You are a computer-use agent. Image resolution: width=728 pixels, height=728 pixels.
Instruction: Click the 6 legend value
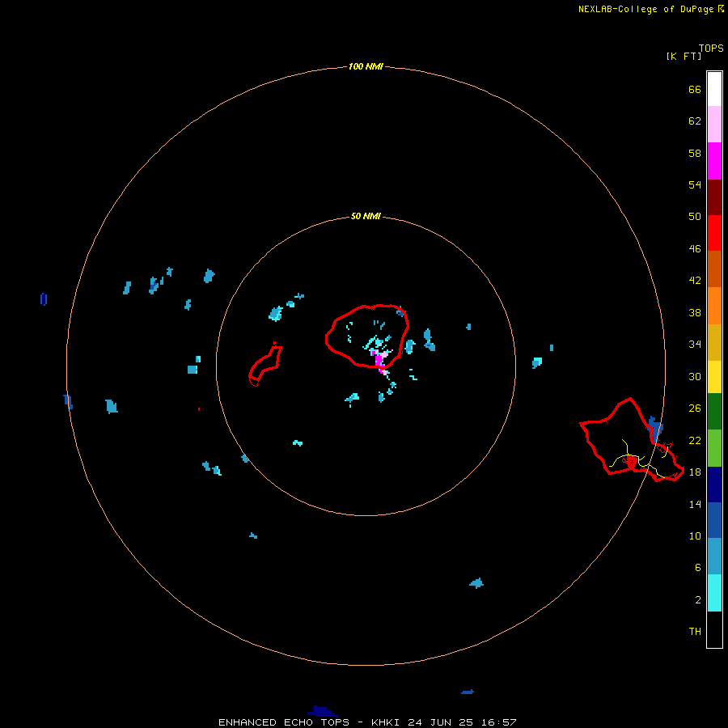(x=697, y=567)
